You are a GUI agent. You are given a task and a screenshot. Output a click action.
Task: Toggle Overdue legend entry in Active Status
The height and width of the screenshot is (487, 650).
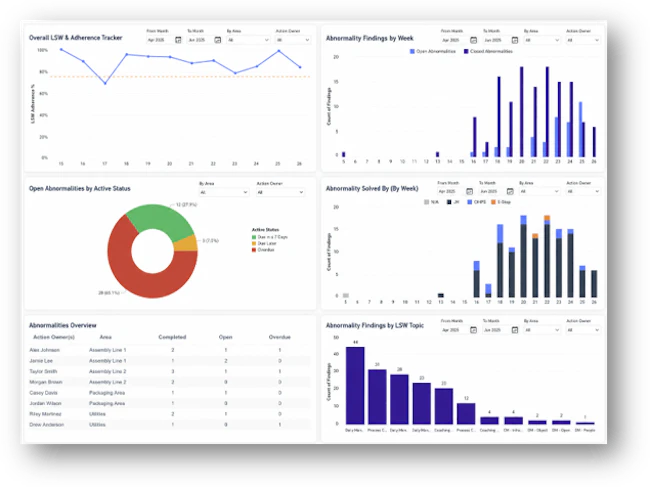click(x=263, y=250)
